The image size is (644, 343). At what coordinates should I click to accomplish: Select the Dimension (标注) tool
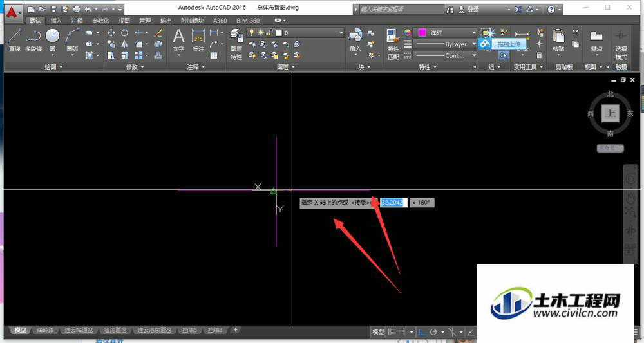[198, 40]
